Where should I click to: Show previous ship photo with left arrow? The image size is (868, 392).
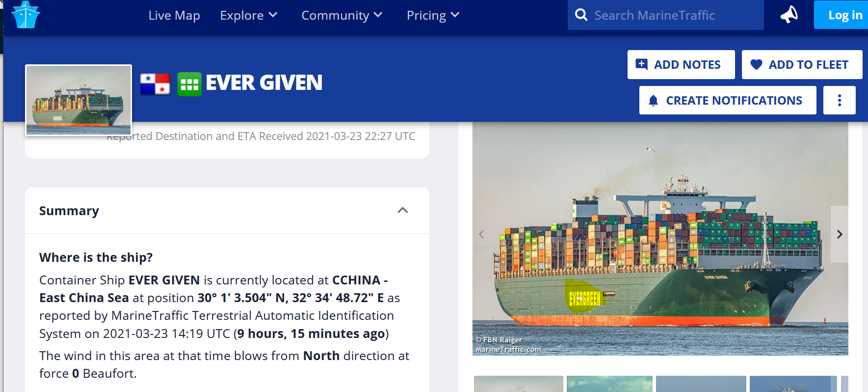[481, 234]
